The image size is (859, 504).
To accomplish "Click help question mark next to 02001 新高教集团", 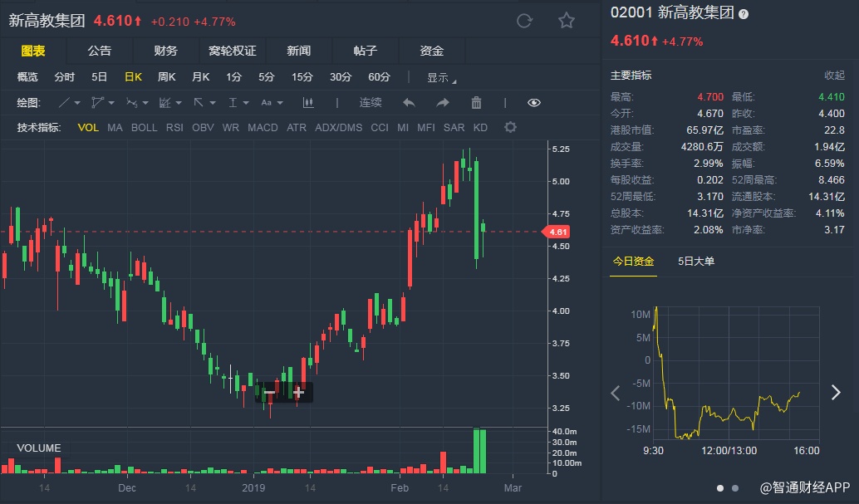I will [x=744, y=14].
